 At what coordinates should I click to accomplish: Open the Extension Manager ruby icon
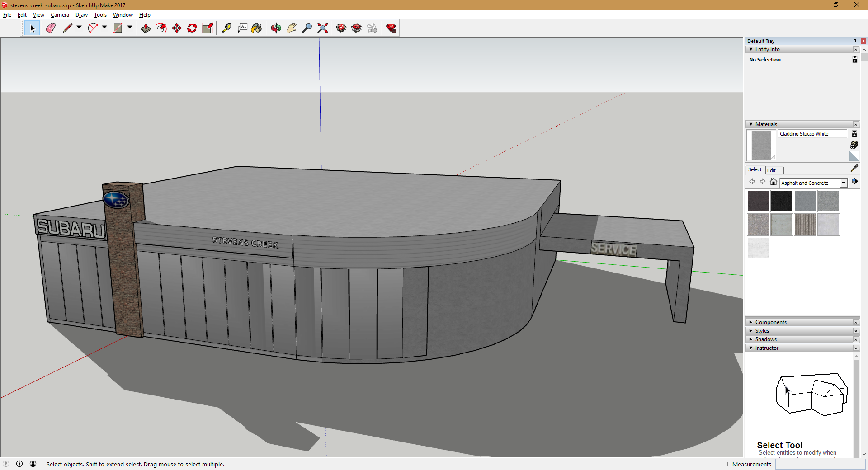click(x=391, y=28)
